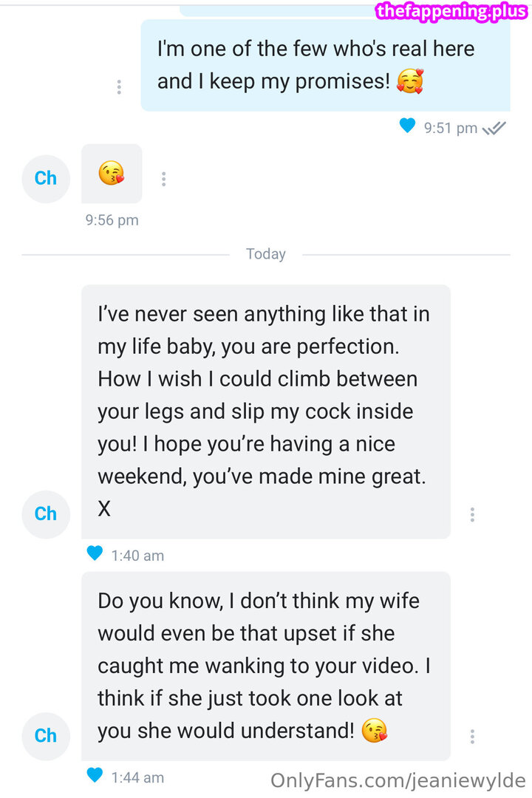Toggle the heart like at 1:40 am
This screenshot has width=532, height=798.
click(95, 553)
